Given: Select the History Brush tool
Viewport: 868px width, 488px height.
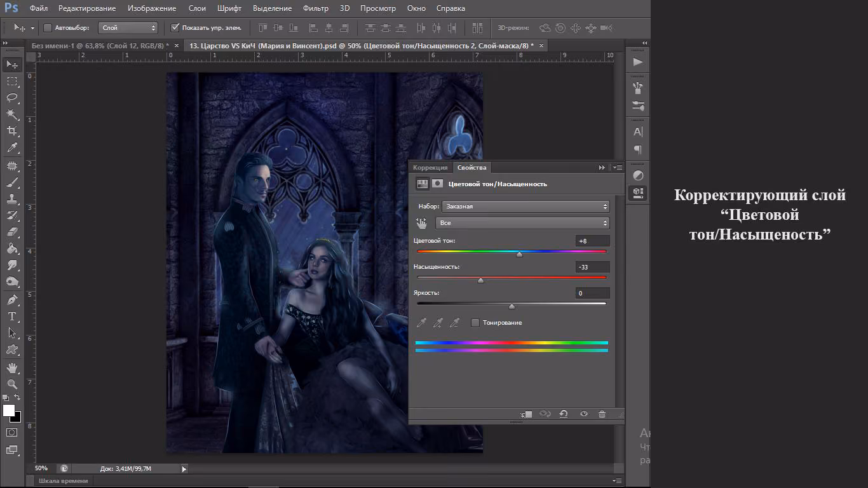Looking at the screenshot, I should tap(12, 215).
